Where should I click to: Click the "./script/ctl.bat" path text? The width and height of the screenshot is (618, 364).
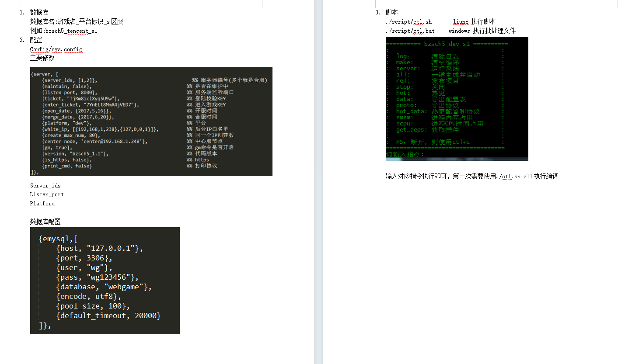point(410,31)
